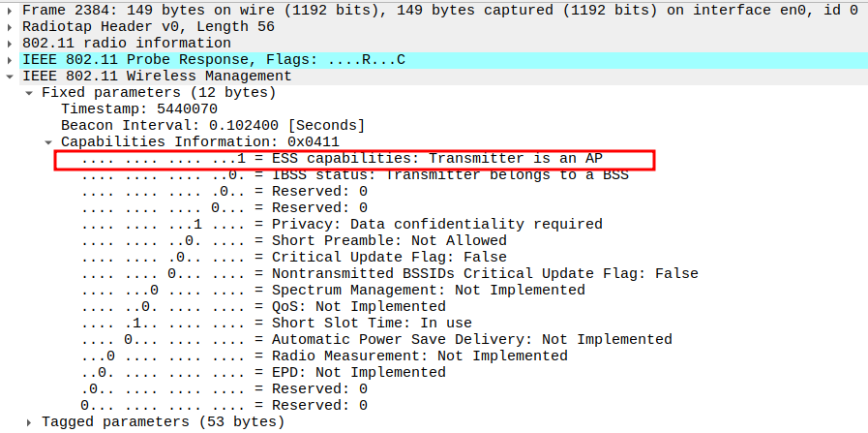The image size is (868, 433).
Task: Expand the 802.11 radio information section
Action: pyautogui.click(x=10, y=44)
